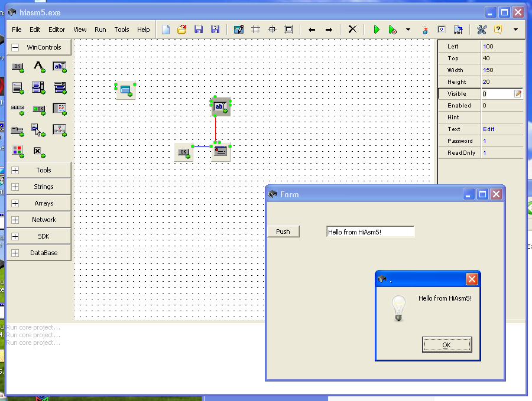
Task: Click the Save As floppy with question mark
Action: coord(215,30)
